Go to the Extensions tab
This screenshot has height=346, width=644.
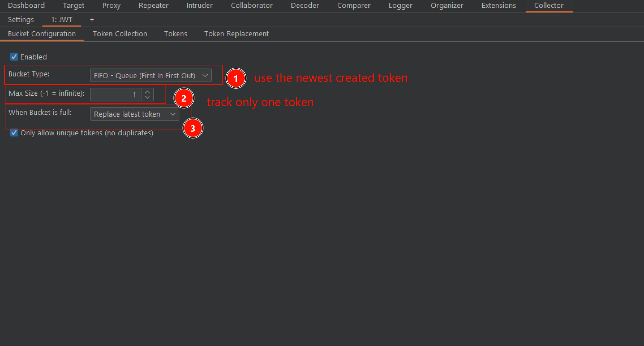point(498,5)
